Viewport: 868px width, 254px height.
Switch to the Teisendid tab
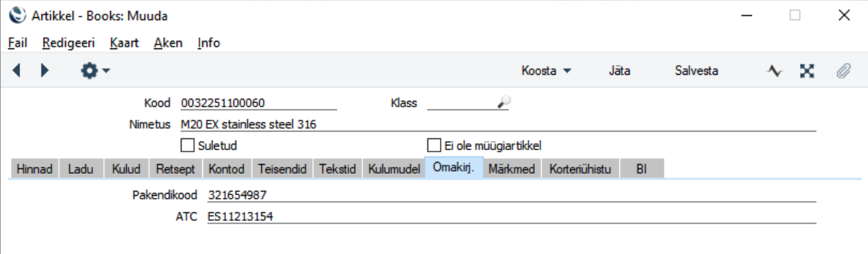click(283, 169)
